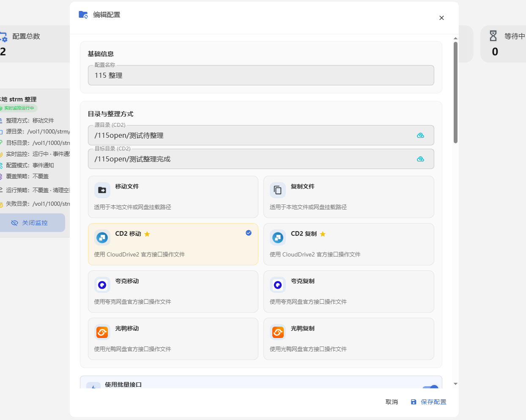Click the cloud browse icon for source directory
The image size is (526, 420).
pyautogui.click(x=420, y=135)
